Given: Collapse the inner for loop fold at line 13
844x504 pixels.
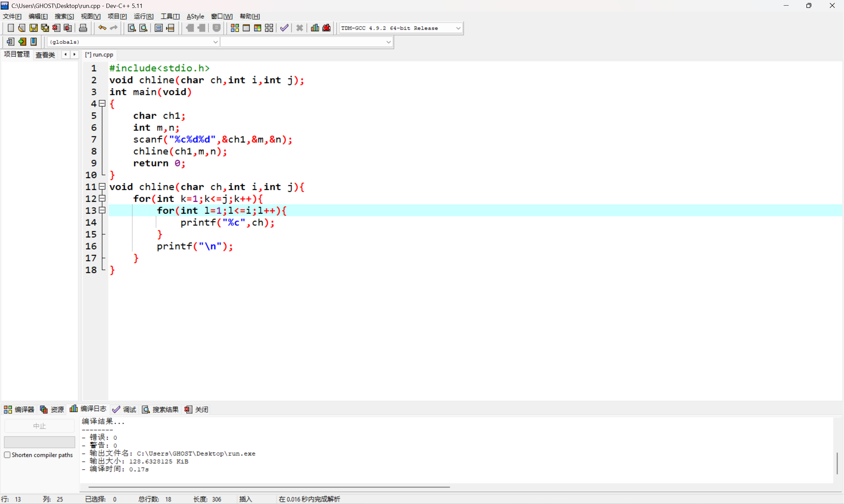Looking at the screenshot, I should (x=102, y=210).
